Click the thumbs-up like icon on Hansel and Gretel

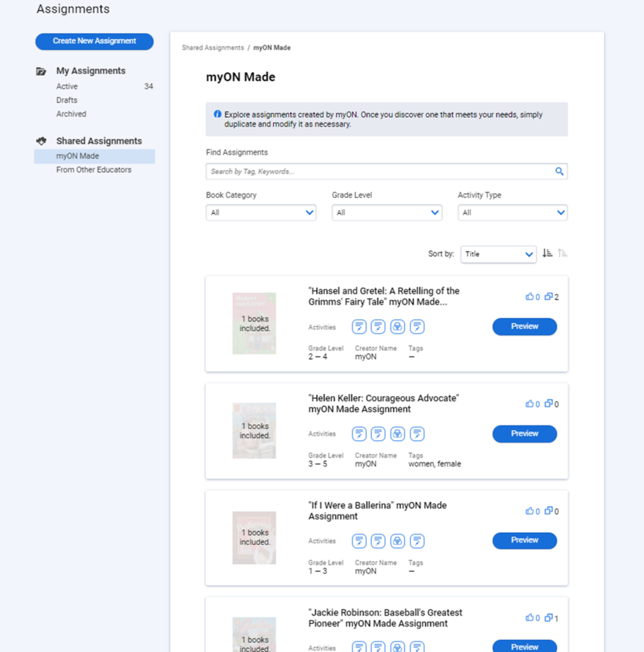(x=529, y=297)
